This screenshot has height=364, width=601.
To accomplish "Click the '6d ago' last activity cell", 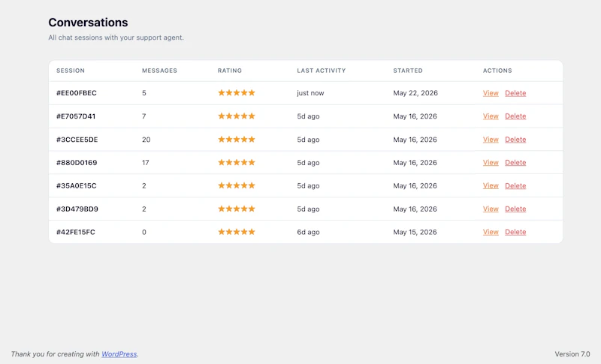I will (308, 232).
